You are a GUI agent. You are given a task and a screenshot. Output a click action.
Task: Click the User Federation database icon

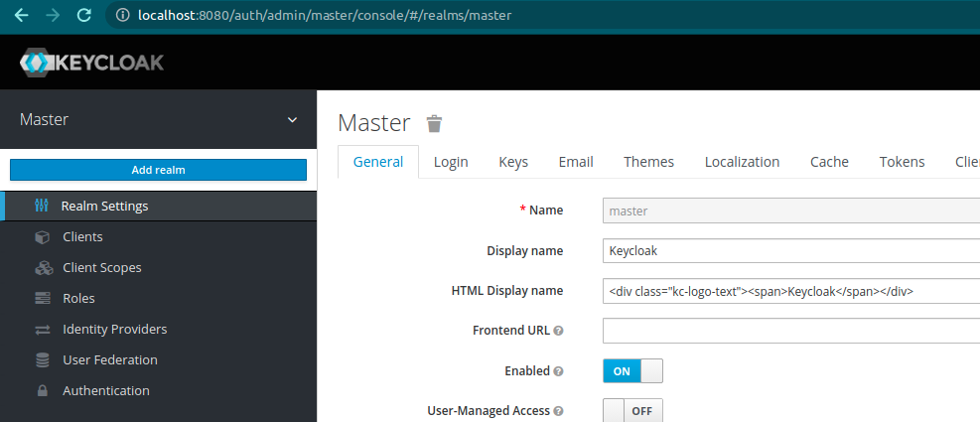tap(42, 360)
